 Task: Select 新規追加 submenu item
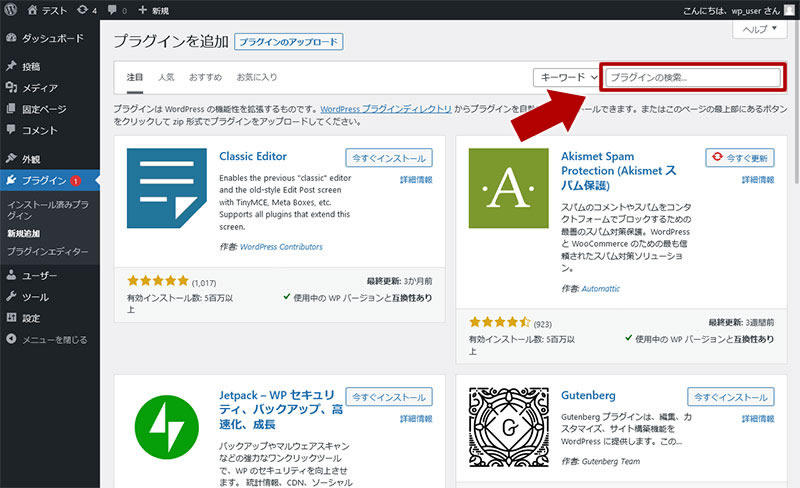click(23, 233)
